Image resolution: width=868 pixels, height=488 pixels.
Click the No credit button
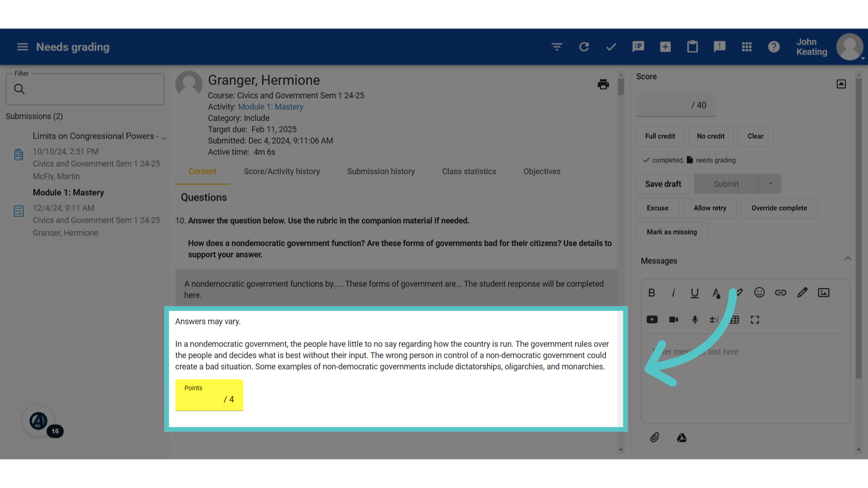point(711,136)
